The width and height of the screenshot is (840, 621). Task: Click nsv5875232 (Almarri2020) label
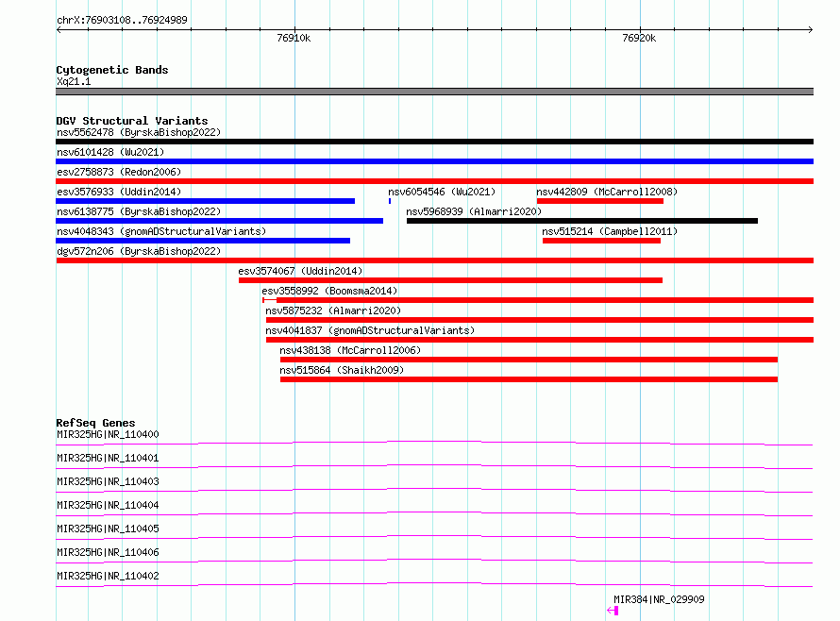tap(333, 310)
